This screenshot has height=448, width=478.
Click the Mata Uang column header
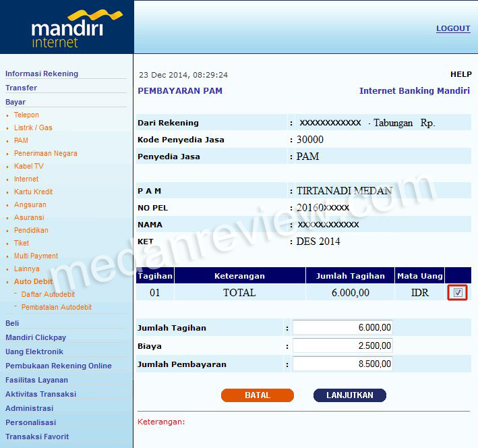point(420,276)
